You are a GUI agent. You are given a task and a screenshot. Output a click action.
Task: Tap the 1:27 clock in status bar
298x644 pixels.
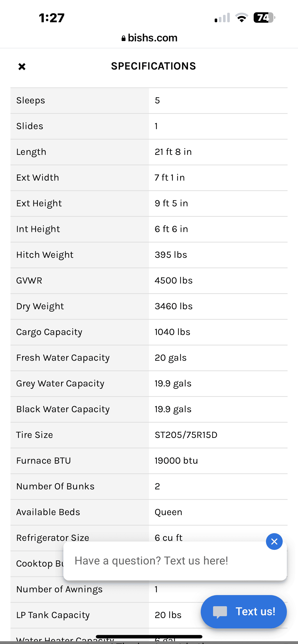[52, 18]
